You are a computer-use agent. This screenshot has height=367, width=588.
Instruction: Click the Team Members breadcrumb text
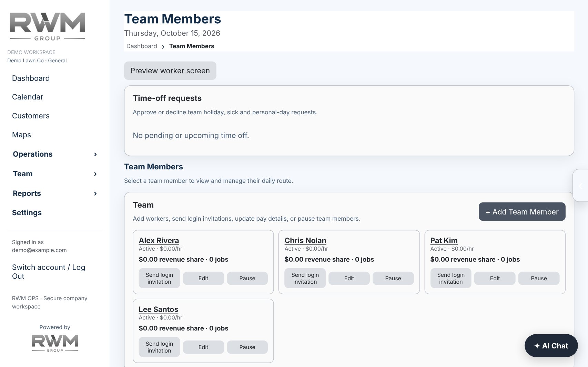point(192,46)
